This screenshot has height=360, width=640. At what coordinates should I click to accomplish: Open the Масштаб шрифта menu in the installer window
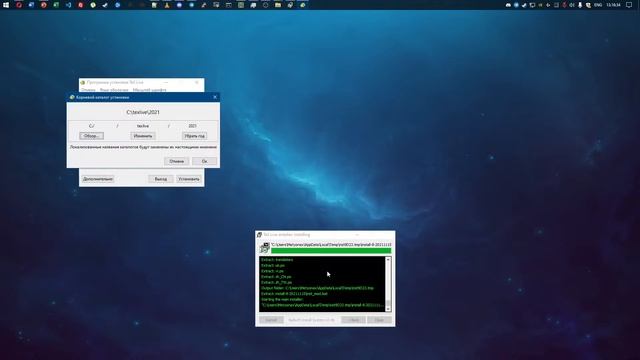[x=149, y=90]
